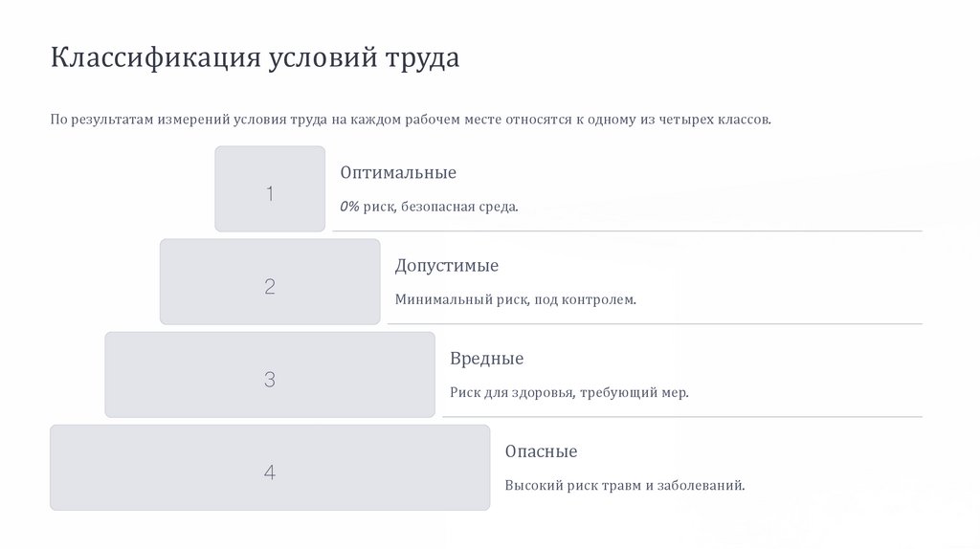Click the "Риск для здоровья, требующий мер" text
This screenshot has width=980, height=549.
pyautogui.click(x=569, y=392)
